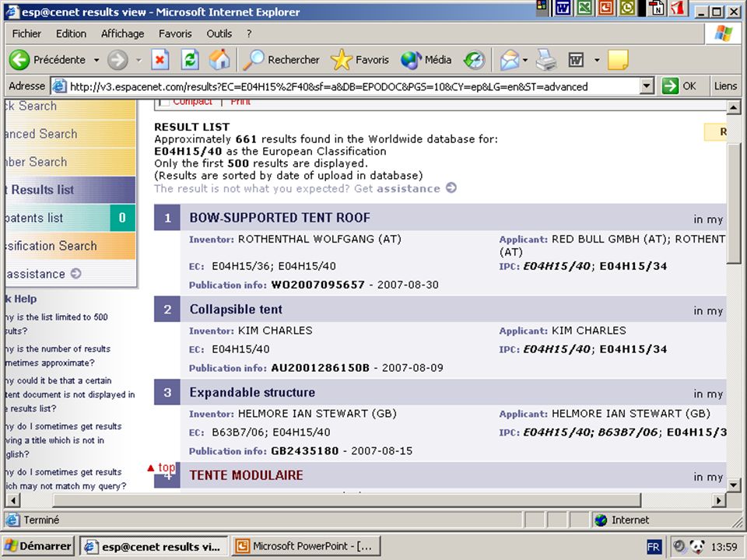Open Advanced Search in sidebar
The width and height of the screenshot is (747, 560).
point(71,135)
